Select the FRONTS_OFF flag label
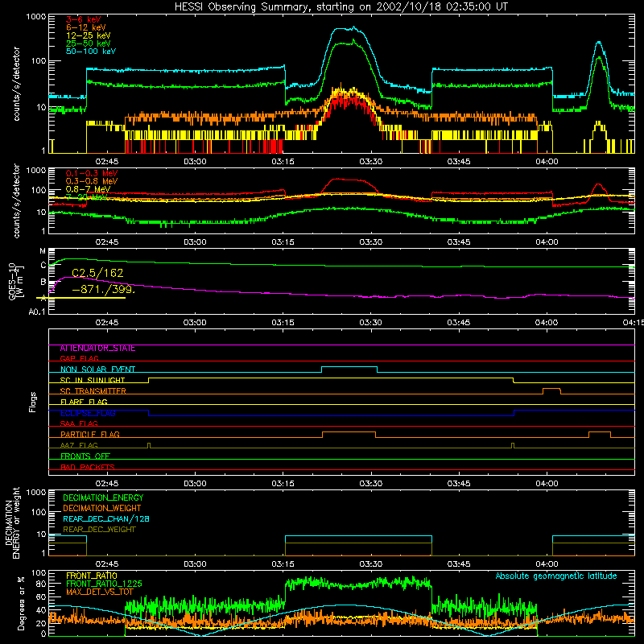This screenshot has width=644, height=644. click(85, 456)
